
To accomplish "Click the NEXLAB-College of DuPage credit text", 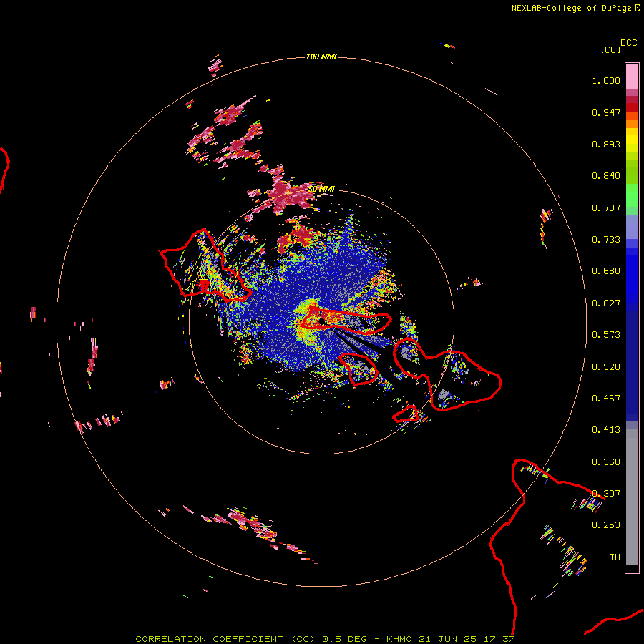I will click(x=571, y=8).
